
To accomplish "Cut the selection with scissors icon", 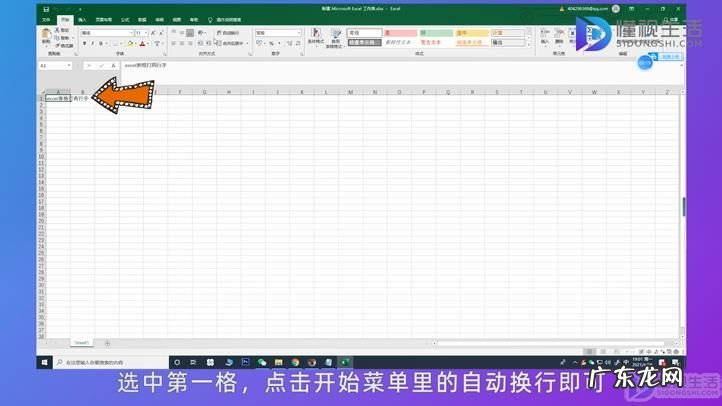I will (x=62, y=30).
